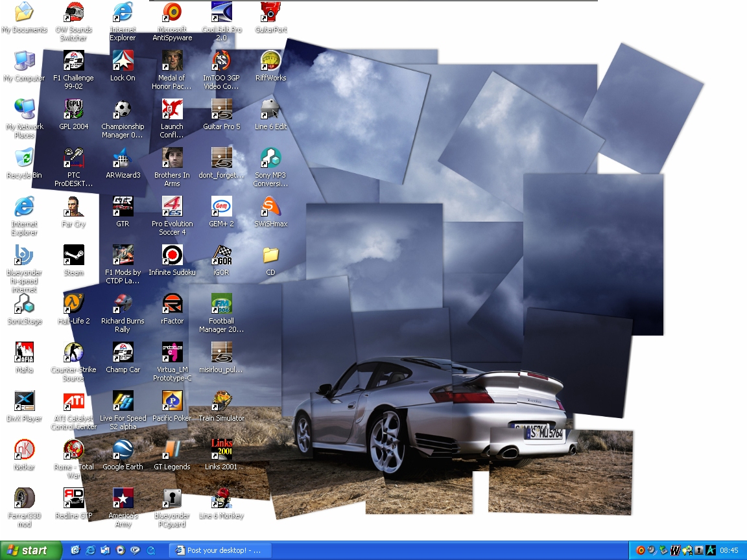Launch Counter-Strike Source icon
Screen dimensions: 747x560
coord(74,352)
